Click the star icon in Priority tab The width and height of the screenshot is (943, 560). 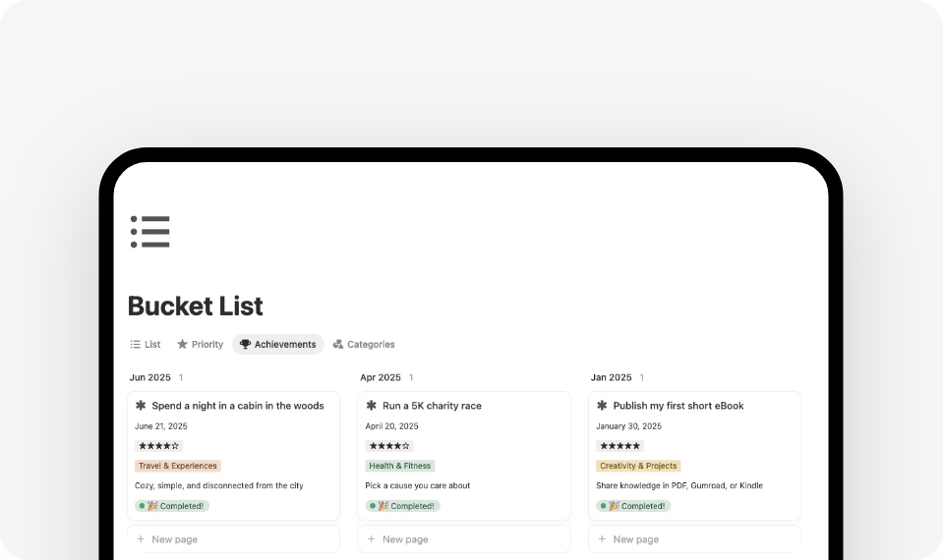[x=182, y=344]
